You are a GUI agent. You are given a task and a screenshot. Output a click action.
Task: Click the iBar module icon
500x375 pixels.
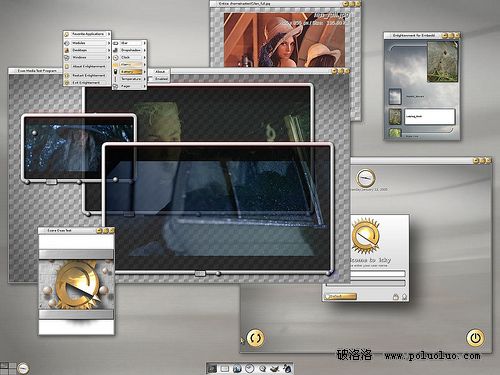116,43
